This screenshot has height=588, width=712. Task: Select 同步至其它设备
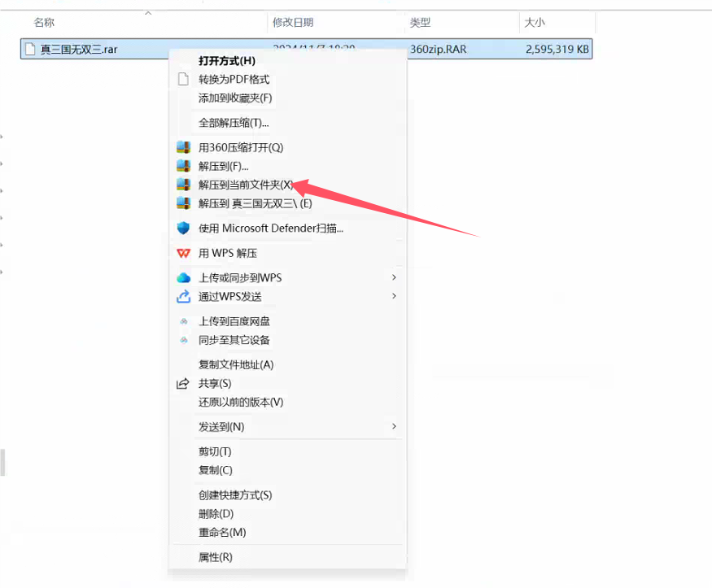point(234,340)
